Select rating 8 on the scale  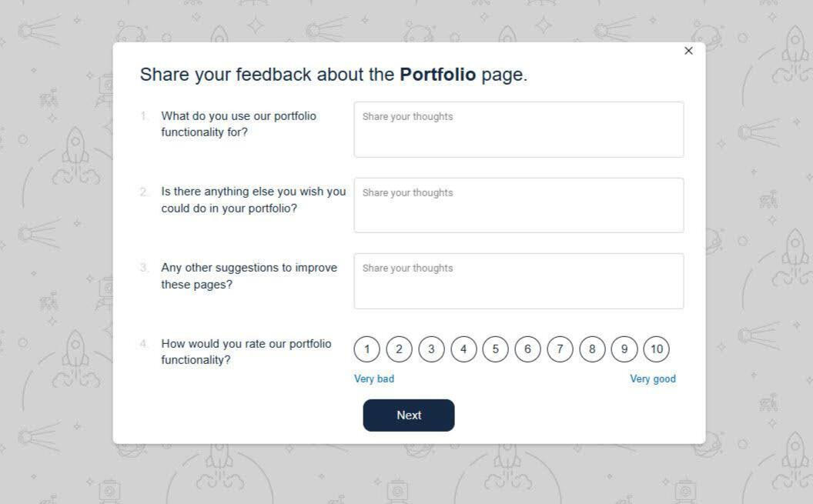point(592,349)
